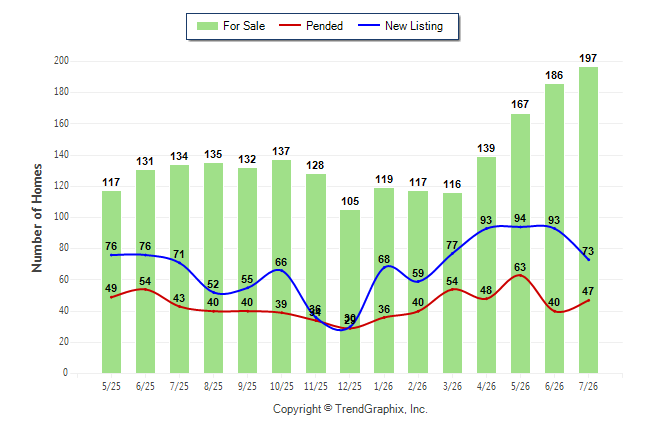Image resolution: width=646 pixels, height=434 pixels.
Task: Click the green For Sale legend swatch
Action: click(x=207, y=26)
